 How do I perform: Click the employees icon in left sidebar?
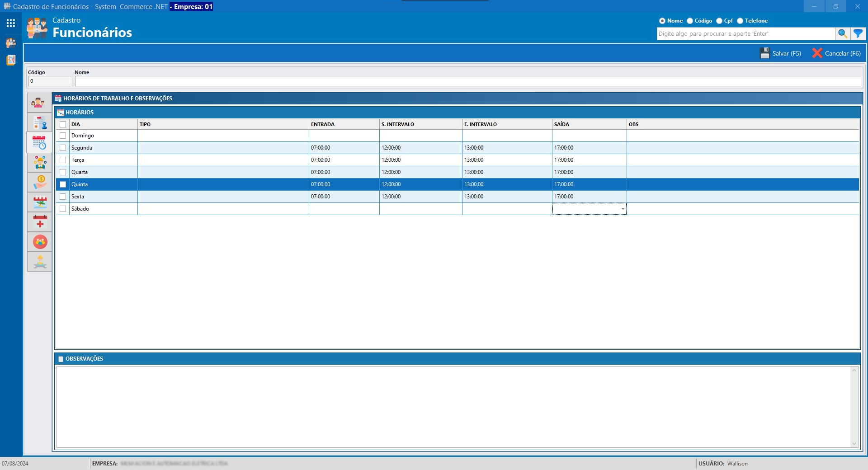(x=11, y=43)
